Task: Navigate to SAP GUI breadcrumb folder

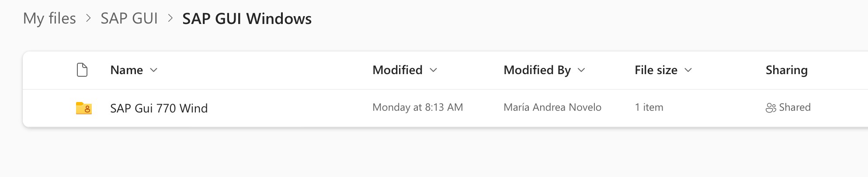Action: 129,18
